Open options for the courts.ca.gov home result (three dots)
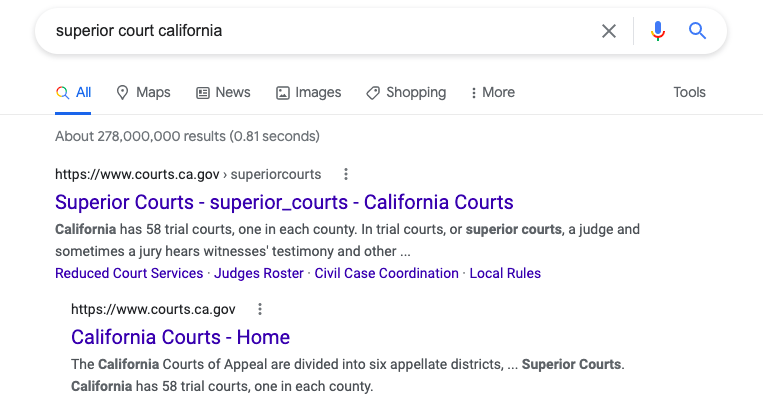 (x=260, y=309)
